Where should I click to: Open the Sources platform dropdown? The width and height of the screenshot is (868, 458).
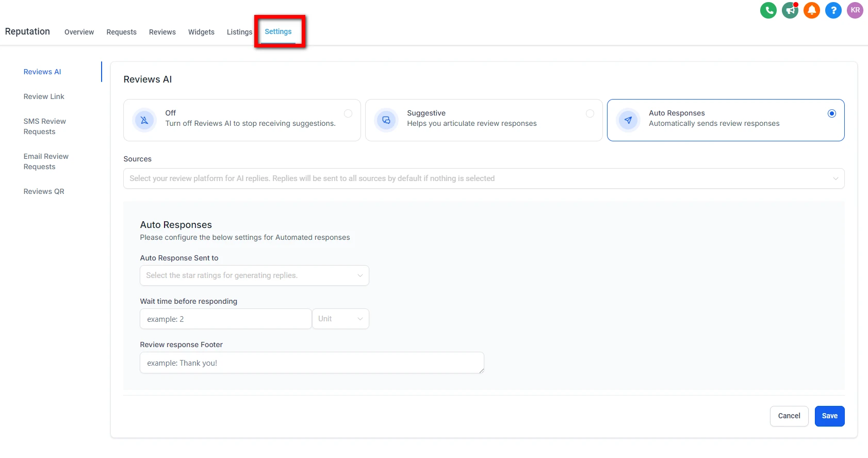pos(484,178)
